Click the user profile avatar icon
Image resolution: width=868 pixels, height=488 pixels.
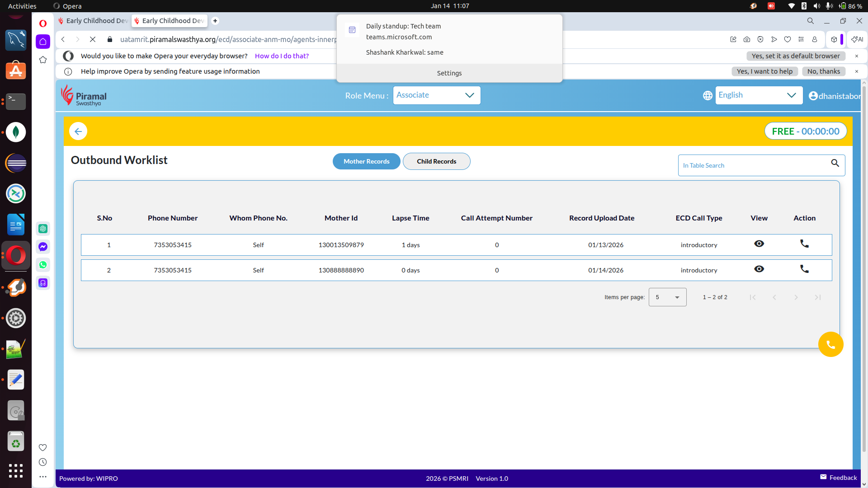point(813,96)
